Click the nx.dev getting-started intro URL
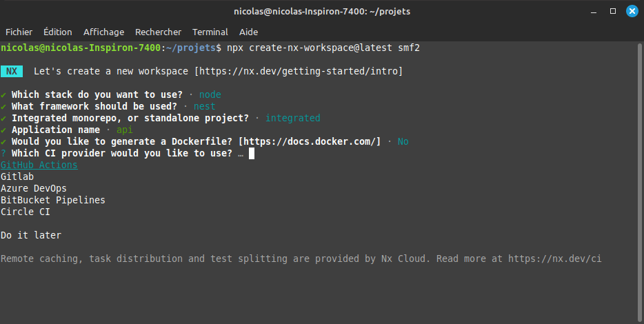This screenshot has height=324, width=644. tap(298, 71)
